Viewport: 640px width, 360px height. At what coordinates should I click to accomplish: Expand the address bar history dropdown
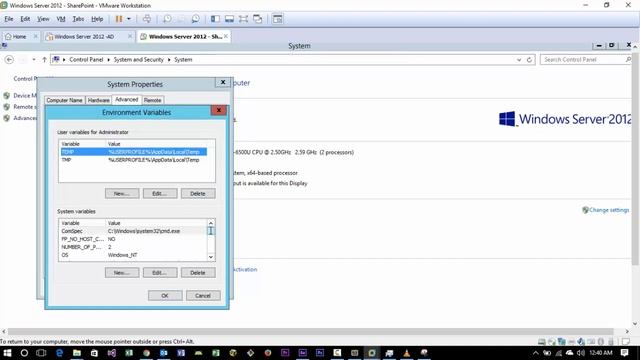(519, 60)
